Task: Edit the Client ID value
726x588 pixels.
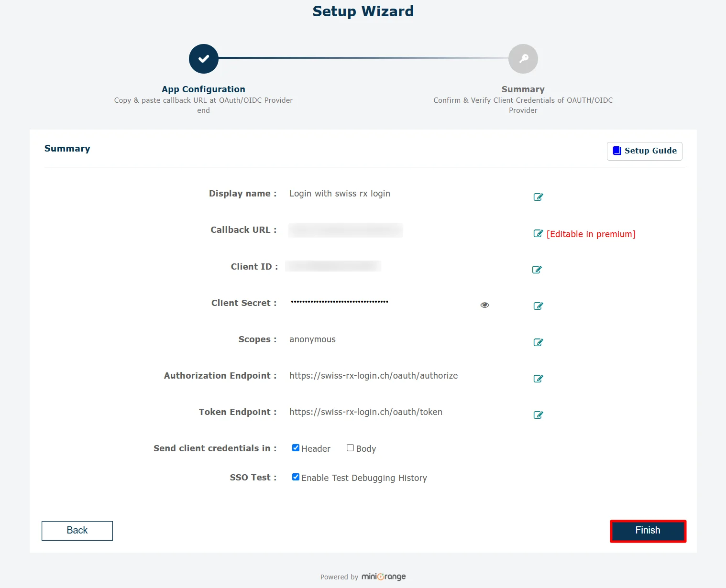Action: tap(537, 270)
